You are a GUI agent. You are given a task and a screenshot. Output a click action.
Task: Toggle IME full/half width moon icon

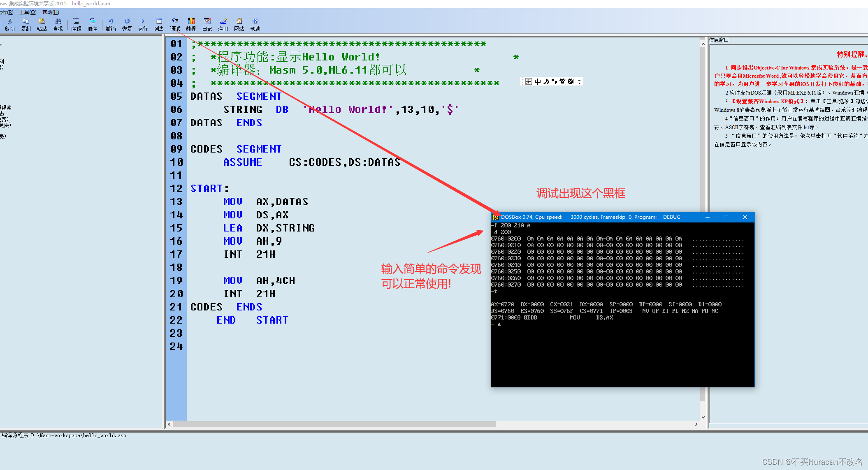[x=546, y=81]
